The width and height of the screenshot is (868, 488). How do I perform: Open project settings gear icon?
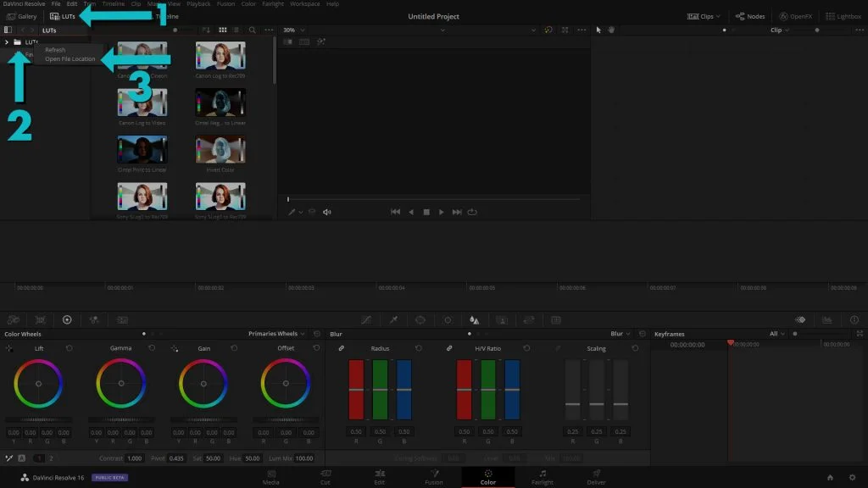[x=852, y=478]
